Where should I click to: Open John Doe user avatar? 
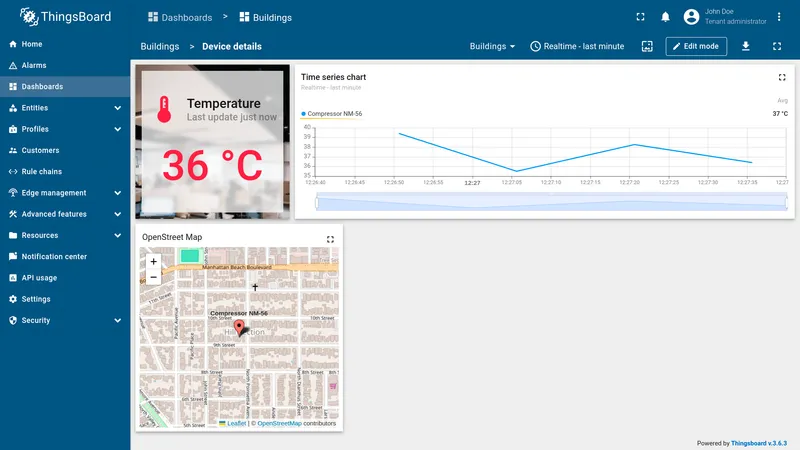coord(691,17)
